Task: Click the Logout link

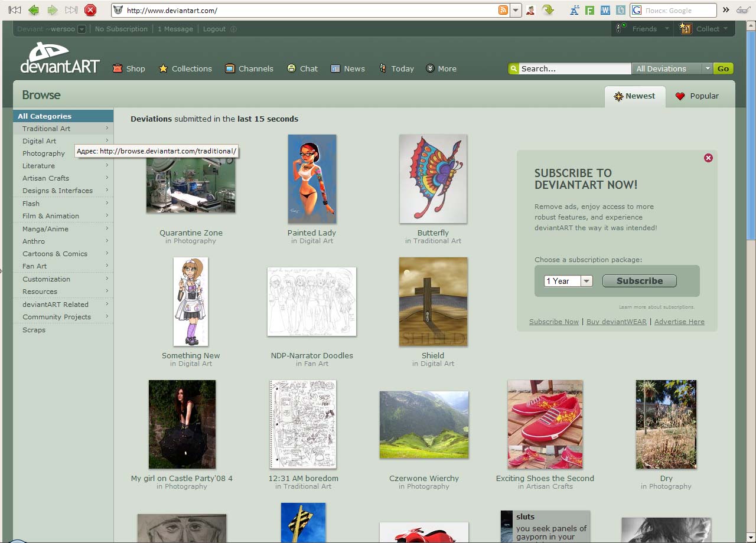Action: click(214, 29)
